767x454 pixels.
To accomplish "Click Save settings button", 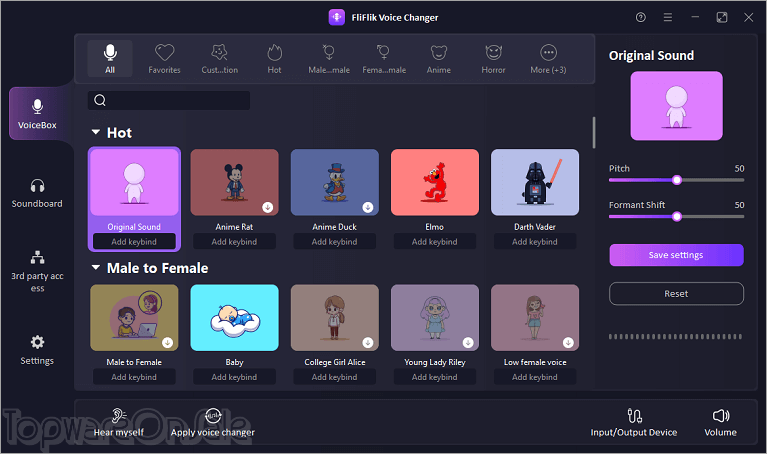I will (677, 255).
